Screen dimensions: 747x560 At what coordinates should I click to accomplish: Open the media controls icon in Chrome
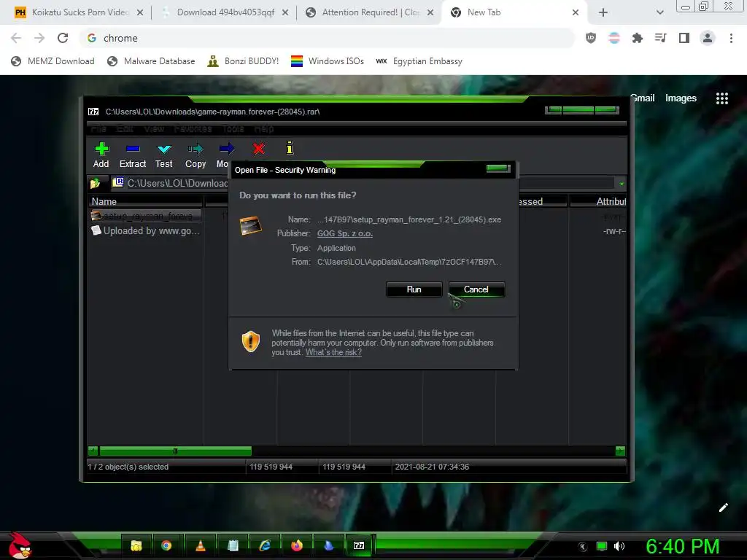pyautogui.click(x=661, y=38)
